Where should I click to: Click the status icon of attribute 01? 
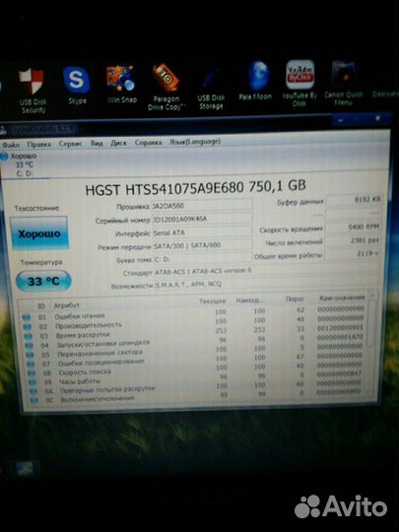pyautogui.click(x=27, y=317)
